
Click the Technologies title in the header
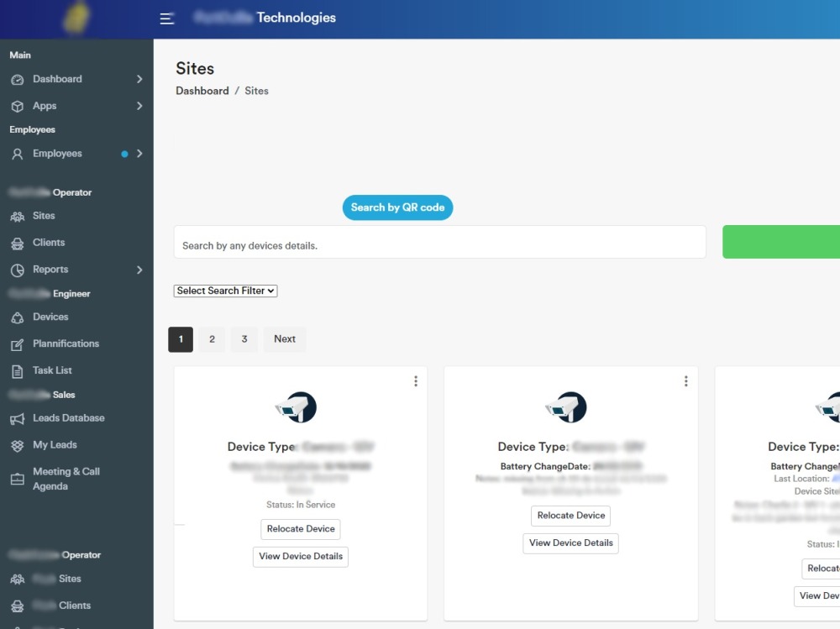tap(297, 18)
